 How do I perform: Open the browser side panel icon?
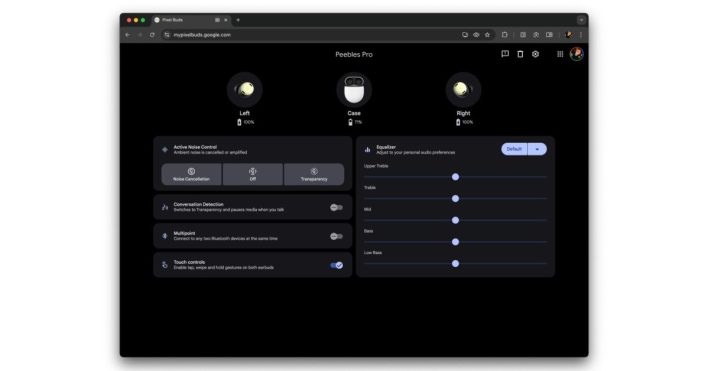[549, 35]
